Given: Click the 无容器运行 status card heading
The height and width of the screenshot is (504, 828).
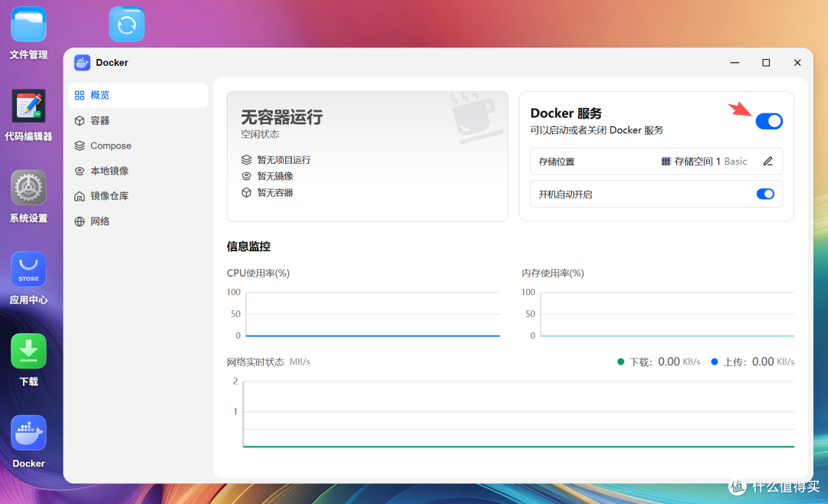Looking at the screenshot, I should click(x=281, y=116).
